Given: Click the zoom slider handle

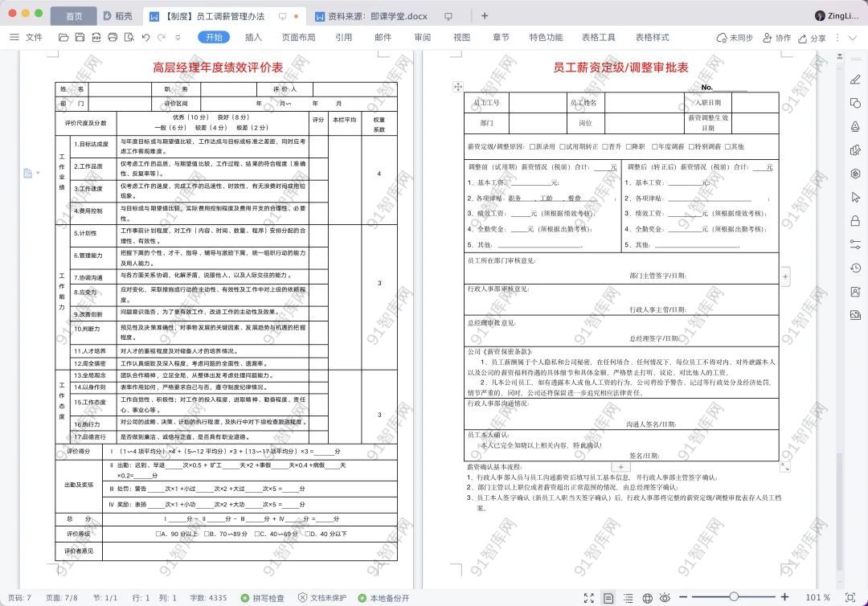Looking at the screenshot, I should pyautogui.click(x=734, y=597).
